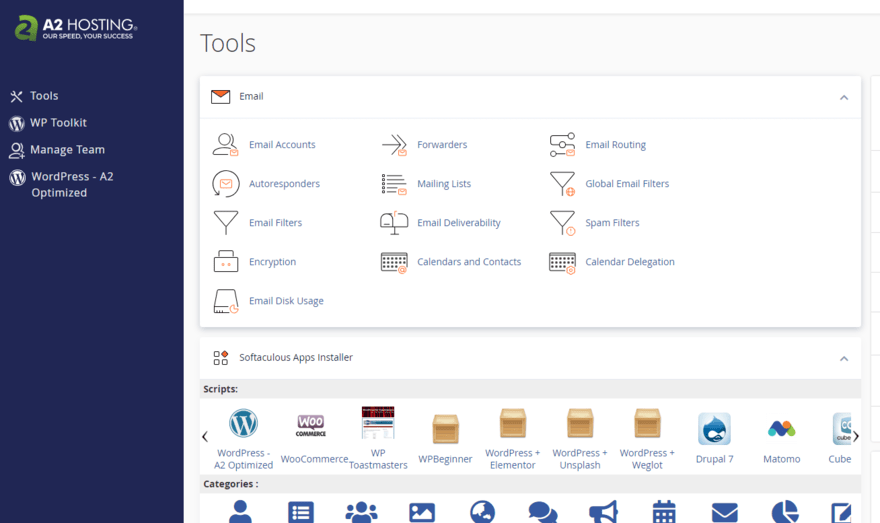
Task: Open the Spam Filters link
Action: [x=612, y=223]
